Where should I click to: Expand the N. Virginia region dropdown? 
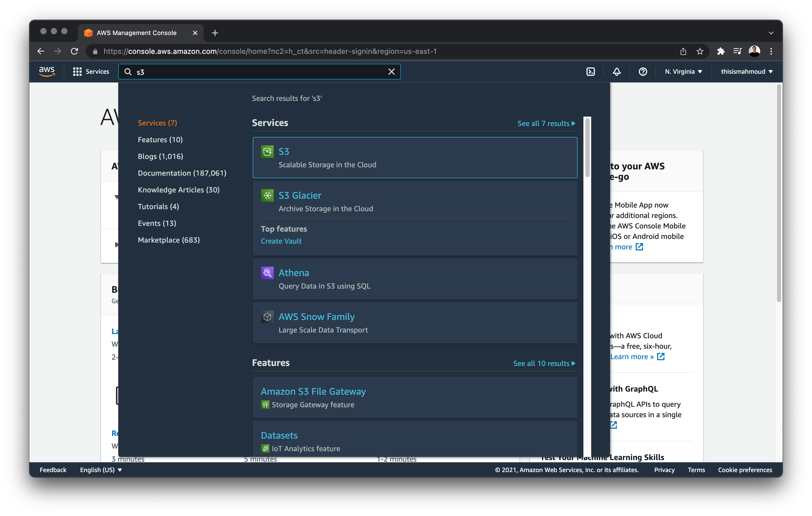683,71
